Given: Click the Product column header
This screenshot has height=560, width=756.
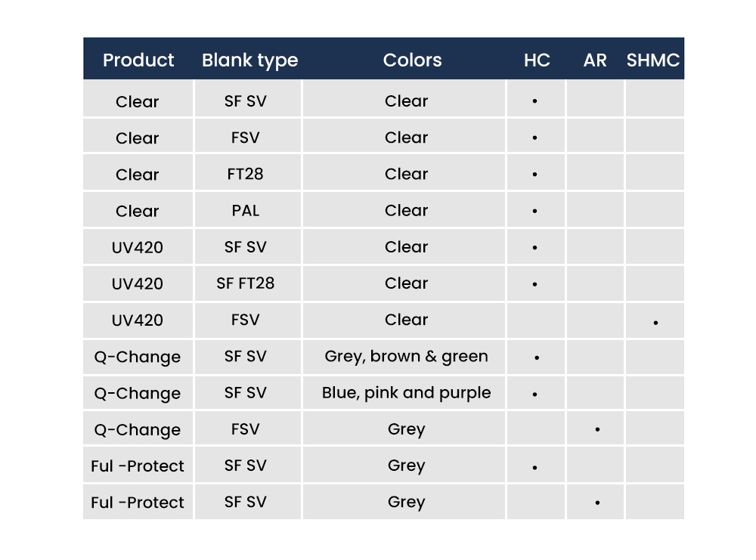Looking at the screenshot, I should pyautogui.click(x=138, y=60).
